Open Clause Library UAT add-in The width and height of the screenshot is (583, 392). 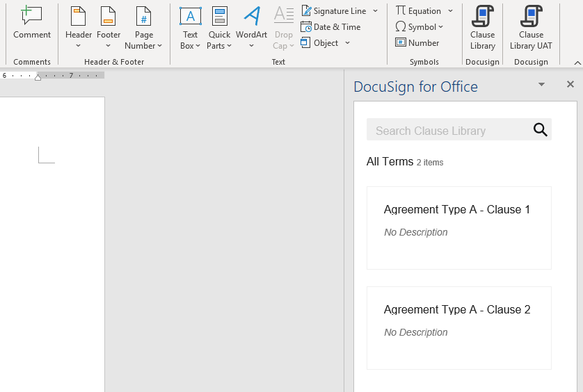pos(531,27)
